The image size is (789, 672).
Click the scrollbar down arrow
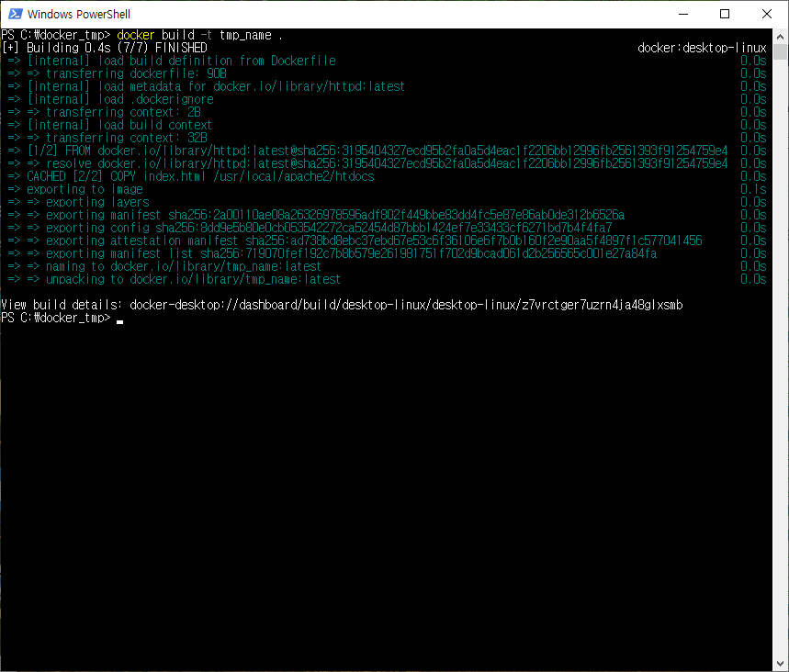[x=780, y=664]
